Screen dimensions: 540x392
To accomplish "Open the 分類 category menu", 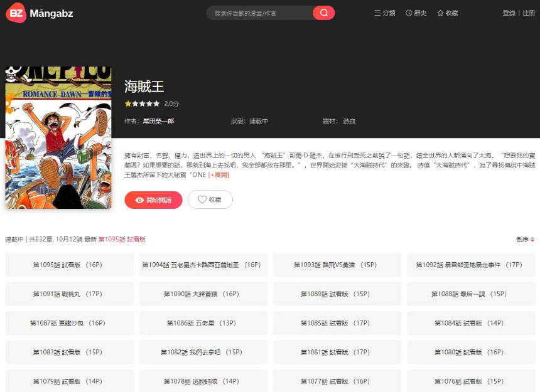I will click(385, 13).
